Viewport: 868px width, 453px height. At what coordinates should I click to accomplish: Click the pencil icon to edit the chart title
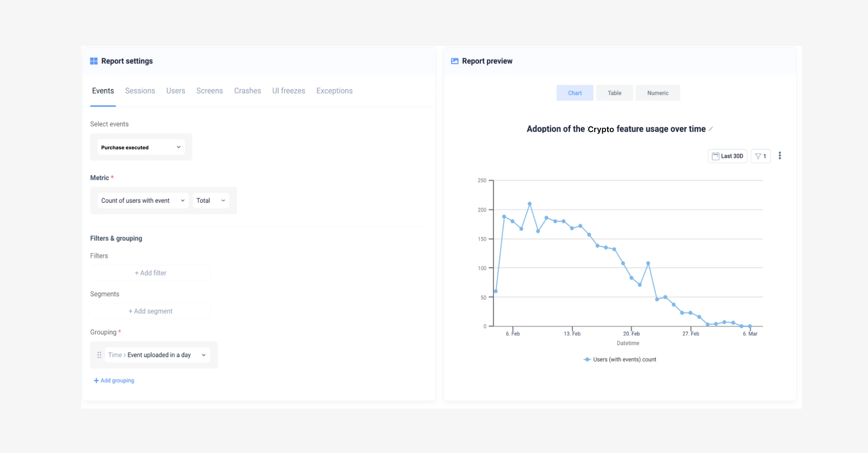click(711, 129)
